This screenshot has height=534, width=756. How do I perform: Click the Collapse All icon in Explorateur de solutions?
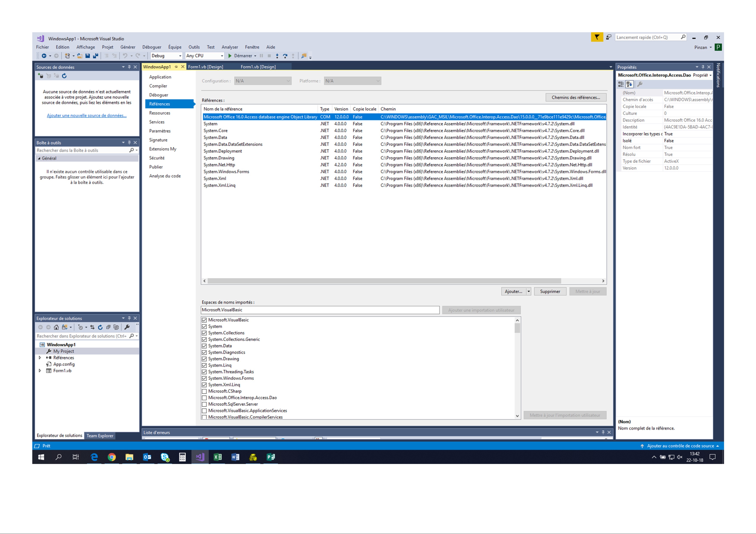(x=108, y=327)
